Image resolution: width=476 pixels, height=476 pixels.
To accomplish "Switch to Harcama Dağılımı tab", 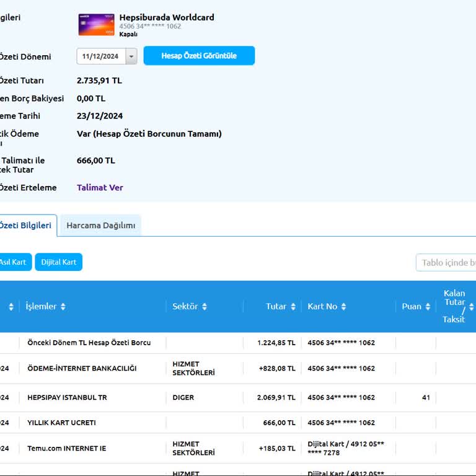I will [x=100, y=226].
